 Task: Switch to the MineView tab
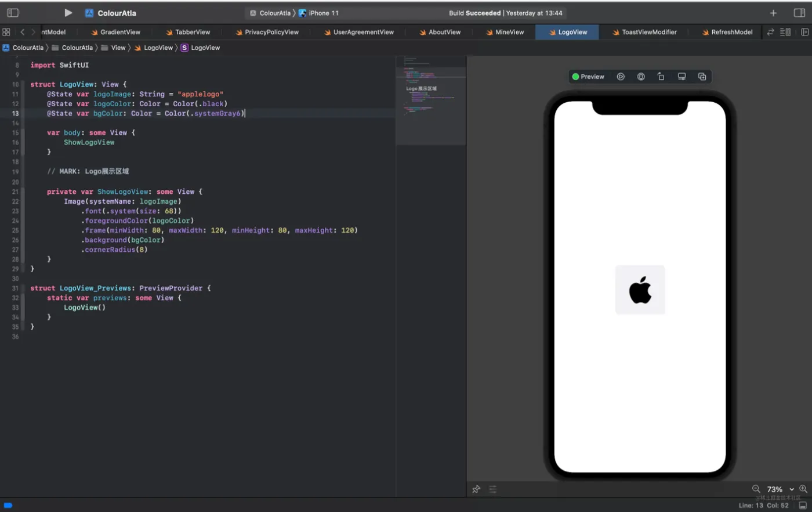(x=505, y=32)
